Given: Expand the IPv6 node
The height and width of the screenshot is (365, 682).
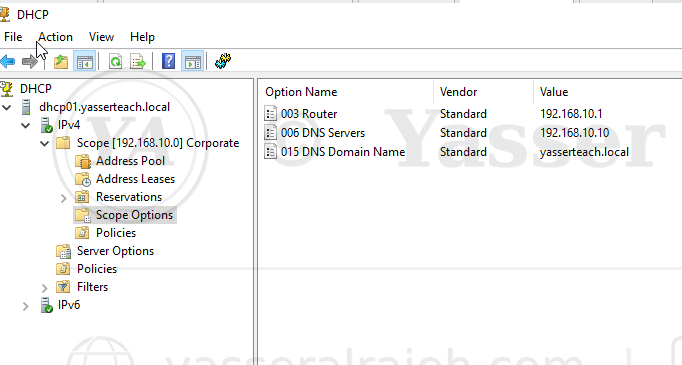Looking at the screenshot, I should 26,306.
